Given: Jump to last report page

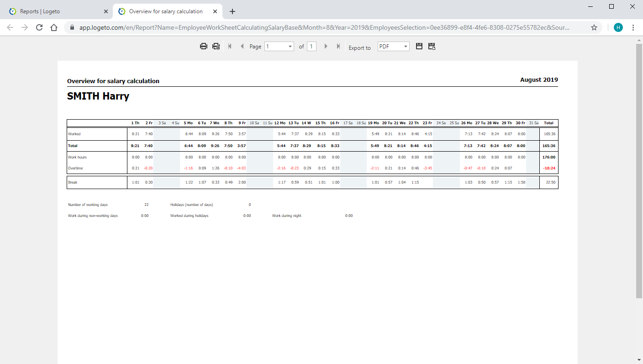Looking at the screenshot, I should click(x=338, y=46).
